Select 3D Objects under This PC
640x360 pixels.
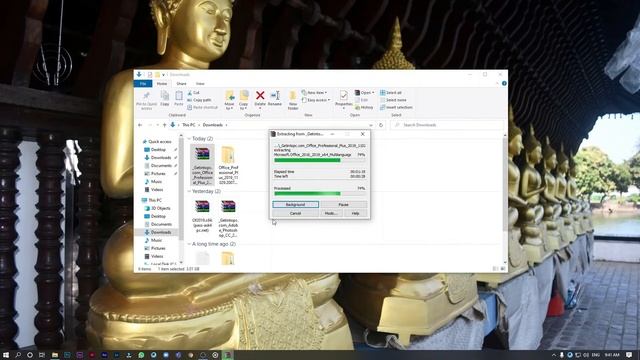click(x=160, y=208)
